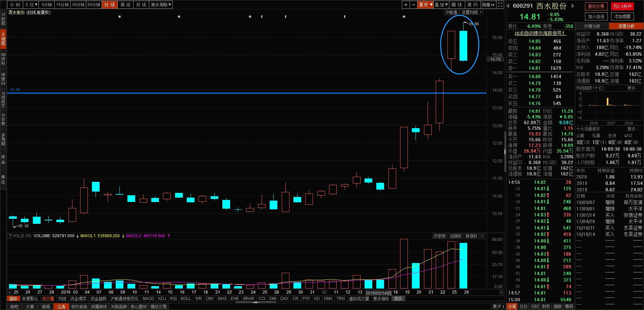Expand 更多周期 dropdown

point(161,5)
